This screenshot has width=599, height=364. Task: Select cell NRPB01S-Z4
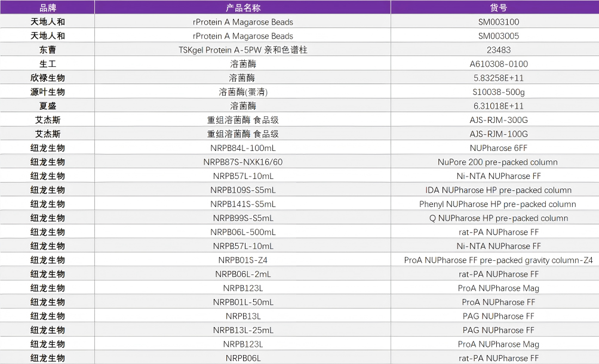[243, 260]
